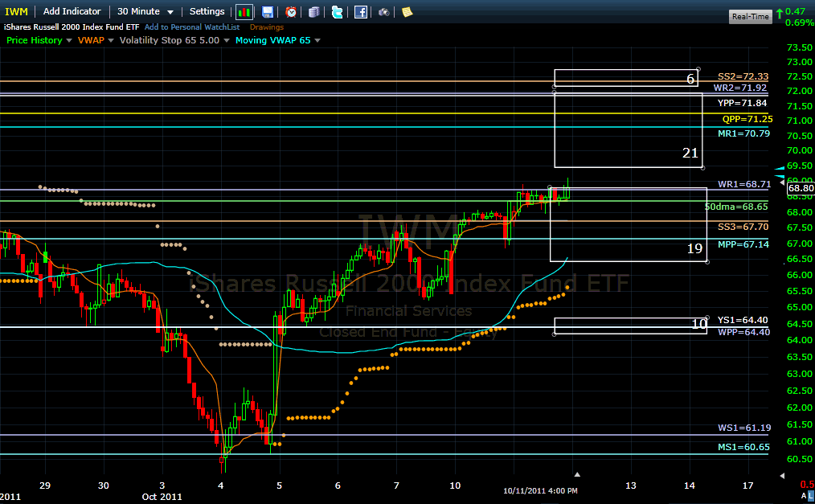Viewport: 815px width, 504px height.
Task: Click the SS2=72.33 level label
Action: (x=743, y=76)
